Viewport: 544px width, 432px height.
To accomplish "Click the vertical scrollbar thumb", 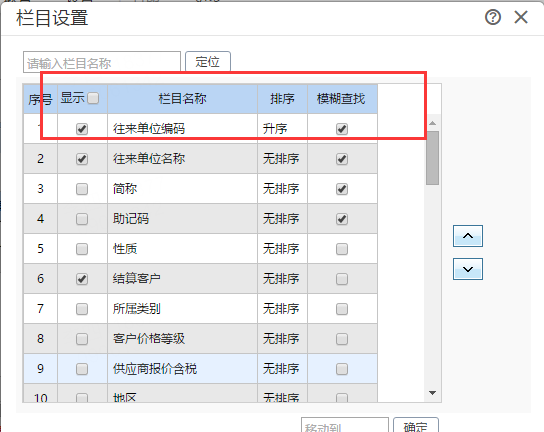I will click(x=432, y=158).
